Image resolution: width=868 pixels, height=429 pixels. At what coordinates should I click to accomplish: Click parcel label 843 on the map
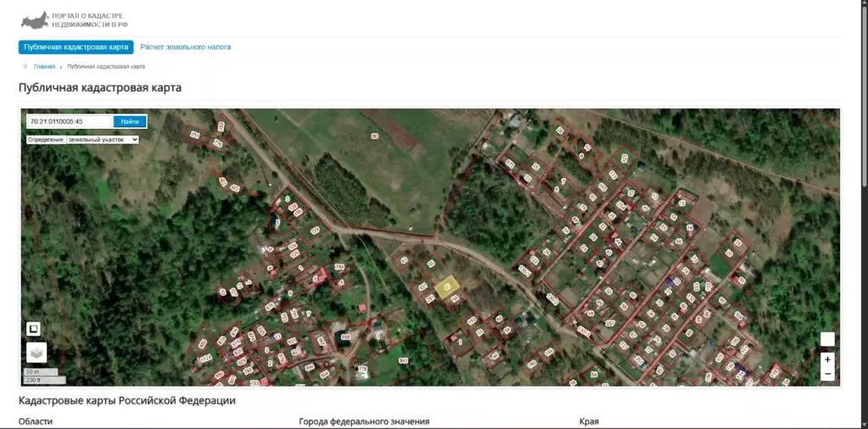point(403,361)
